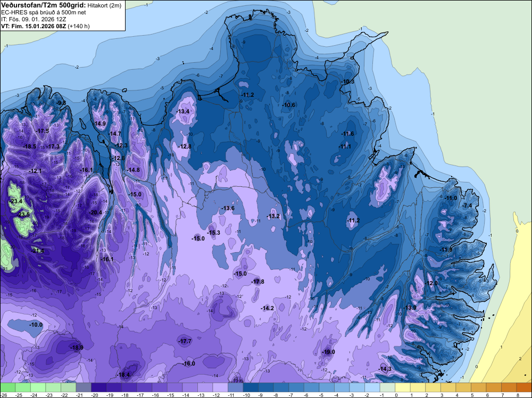
Task: Click the -11.6 temperature label
Action: coord(347,134)
